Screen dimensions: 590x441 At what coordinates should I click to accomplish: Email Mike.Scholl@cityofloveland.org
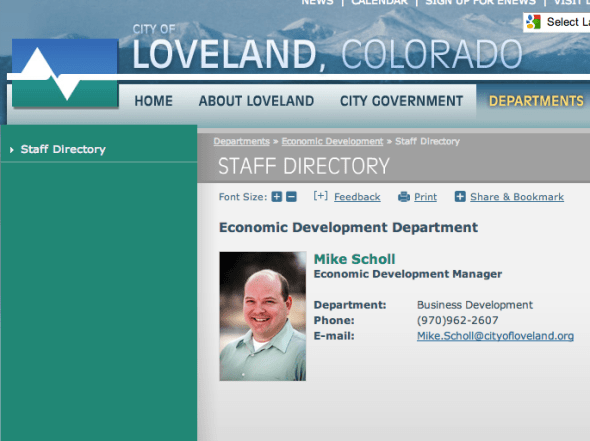point(495,336)
